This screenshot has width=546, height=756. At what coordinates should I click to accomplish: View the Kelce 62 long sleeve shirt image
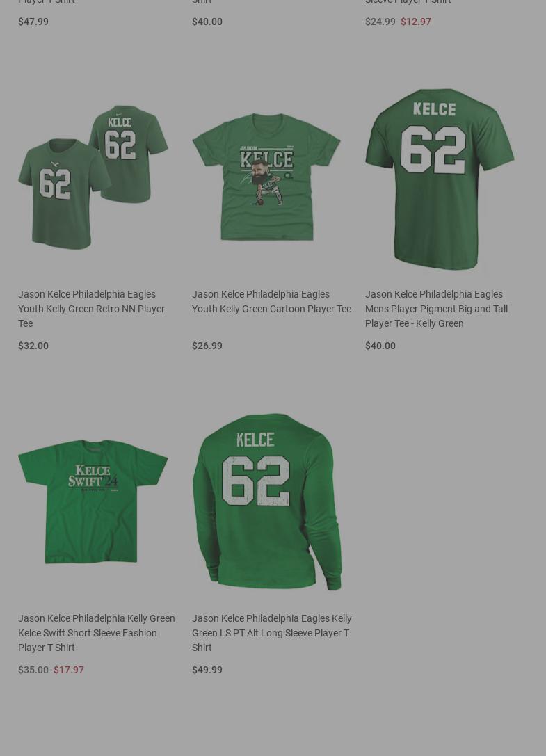[266, 501]
